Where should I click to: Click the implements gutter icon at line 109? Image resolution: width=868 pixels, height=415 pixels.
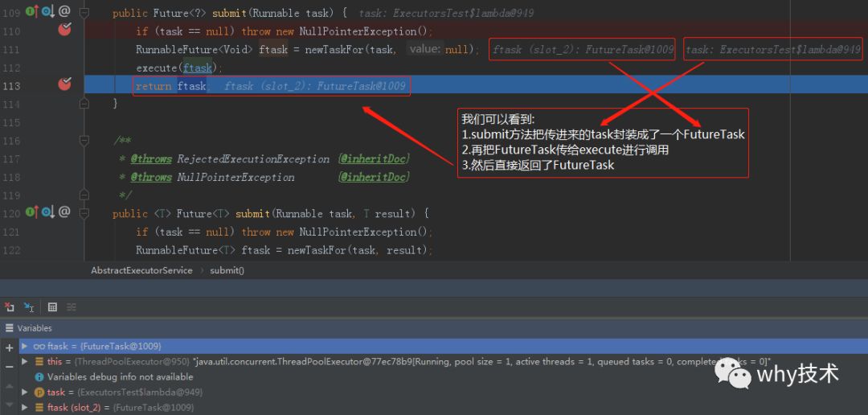click(x=32, y=10)
